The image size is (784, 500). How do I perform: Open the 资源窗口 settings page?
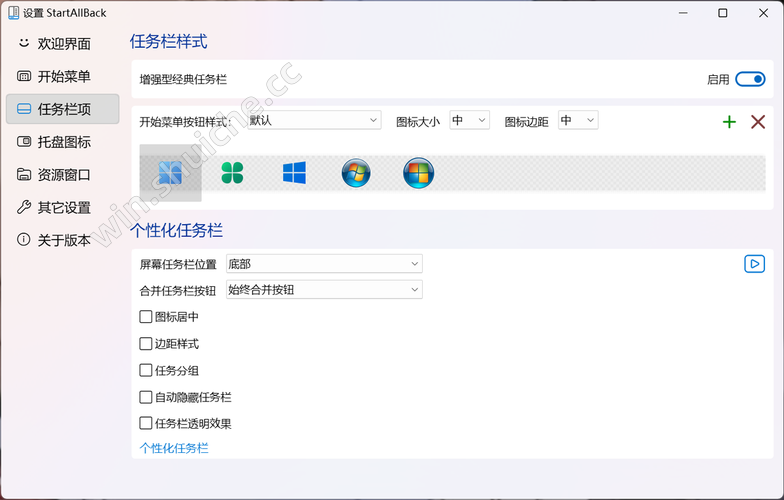[x=62, y=174]
